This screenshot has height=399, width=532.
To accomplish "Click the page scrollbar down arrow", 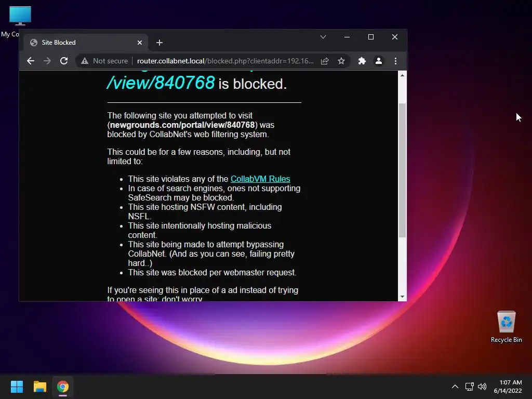I will click(402, 297).
